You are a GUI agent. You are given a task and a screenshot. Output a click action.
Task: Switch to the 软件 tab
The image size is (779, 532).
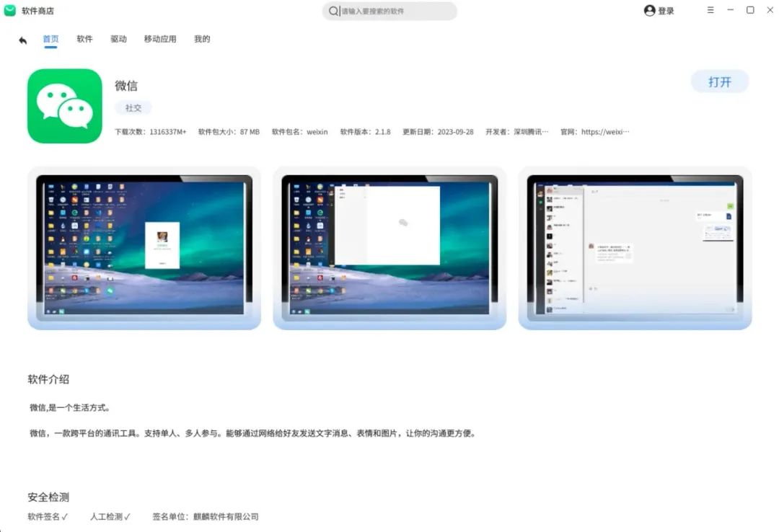pos(85,39)
